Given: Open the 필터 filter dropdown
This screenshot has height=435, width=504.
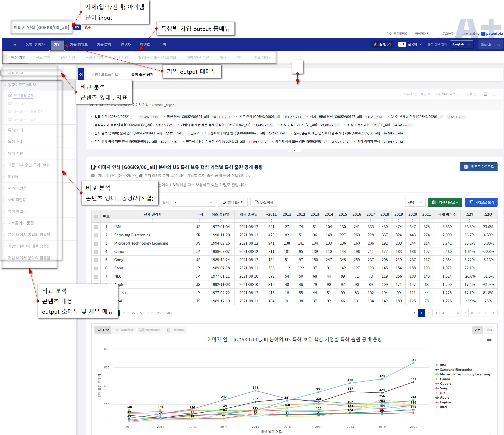Looking at the screenshot, I should pyautogui.click(x=194, y=202).
